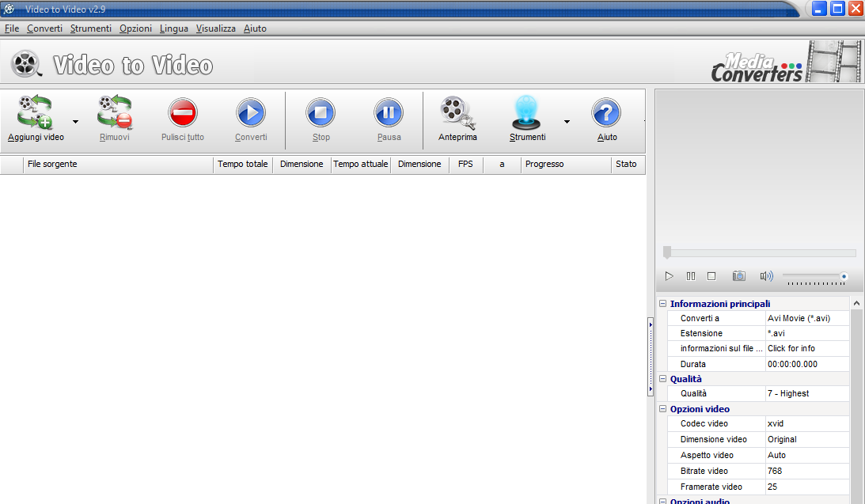Edit the Framerate video value 25
865x504 pixels.
(808, 487)
